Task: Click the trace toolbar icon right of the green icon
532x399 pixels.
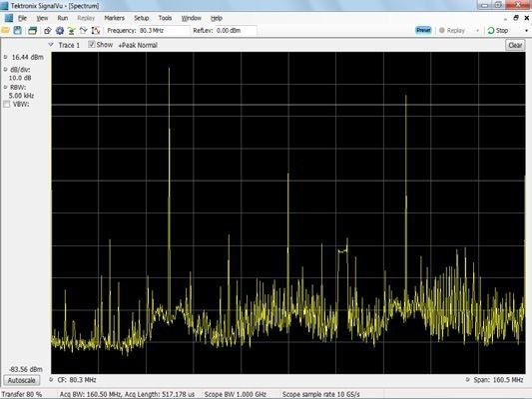Action: click(84, 31)
